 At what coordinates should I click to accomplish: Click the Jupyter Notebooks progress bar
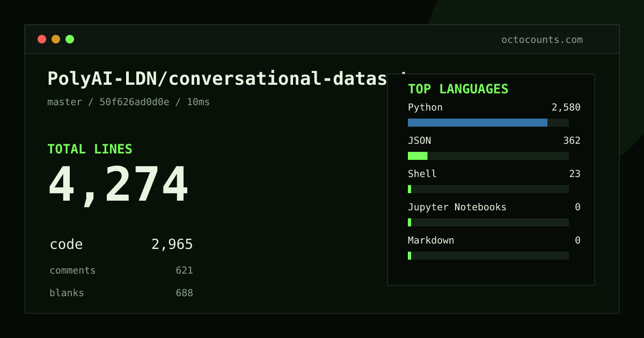click(x=488, y=222)
